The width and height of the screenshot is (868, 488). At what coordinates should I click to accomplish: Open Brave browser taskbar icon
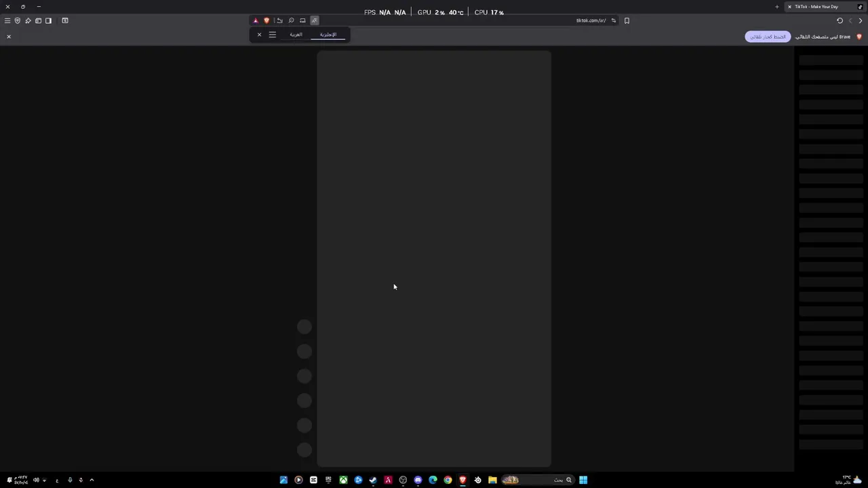[462, 480]
